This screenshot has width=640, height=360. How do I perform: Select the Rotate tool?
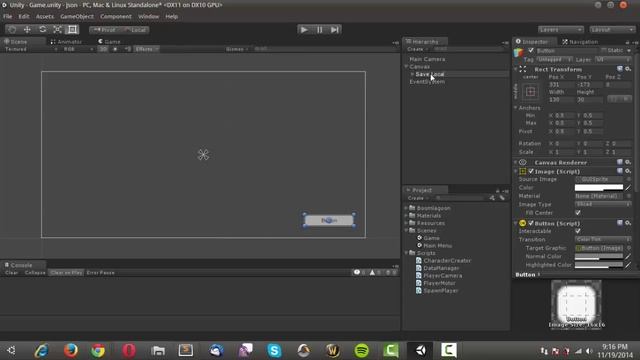(42, 29)
